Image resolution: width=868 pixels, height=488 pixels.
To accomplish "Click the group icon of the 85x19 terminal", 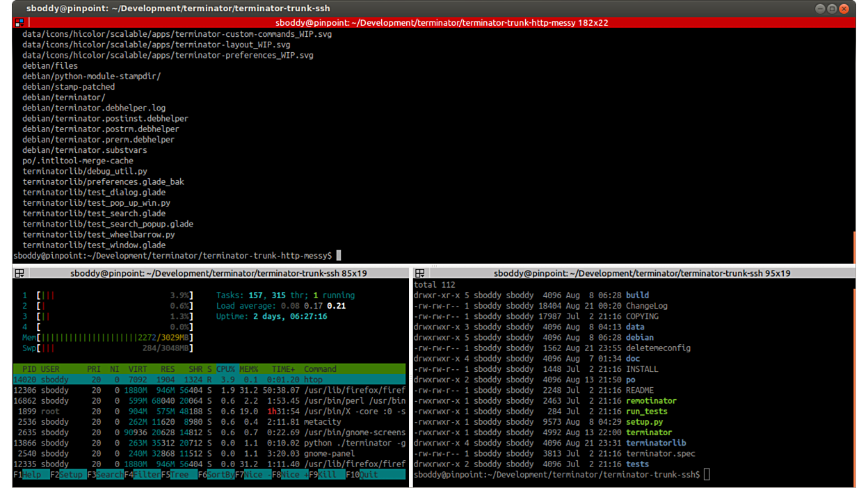I will (19, 273).
